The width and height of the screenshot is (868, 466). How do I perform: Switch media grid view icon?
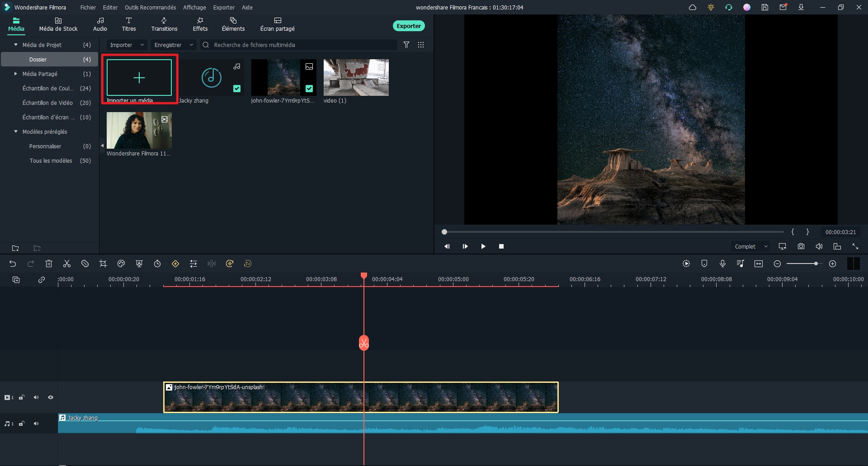pos(421,45)
